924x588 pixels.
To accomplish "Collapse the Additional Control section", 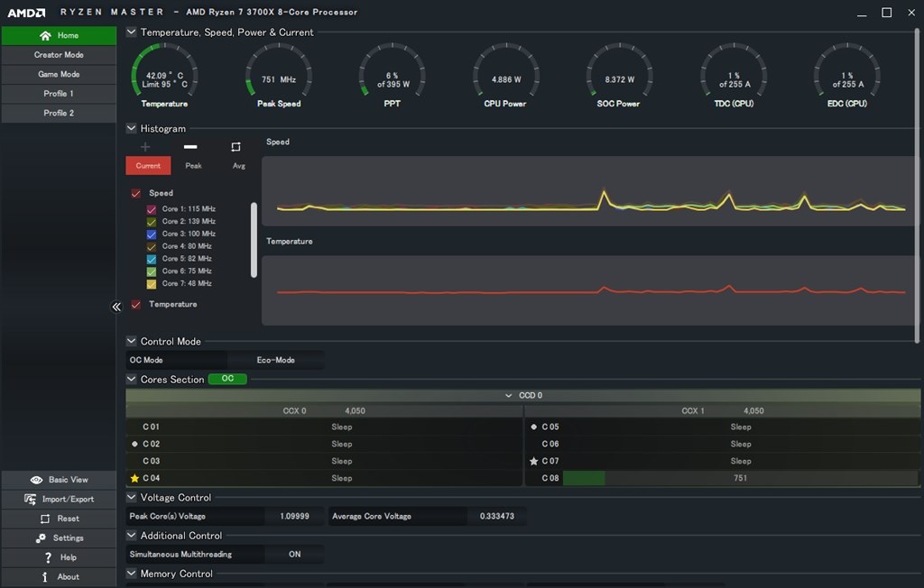I will tap(132, 535).
